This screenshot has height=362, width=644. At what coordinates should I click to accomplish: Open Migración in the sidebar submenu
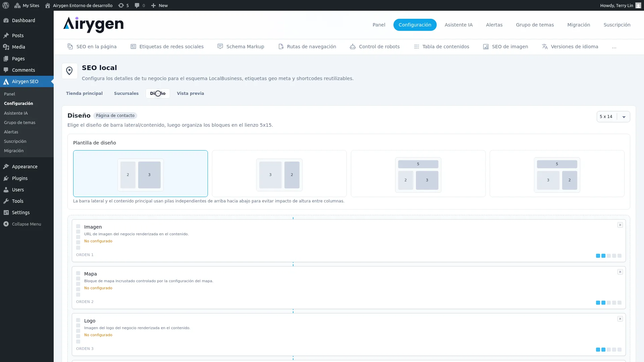click(14, 151)
